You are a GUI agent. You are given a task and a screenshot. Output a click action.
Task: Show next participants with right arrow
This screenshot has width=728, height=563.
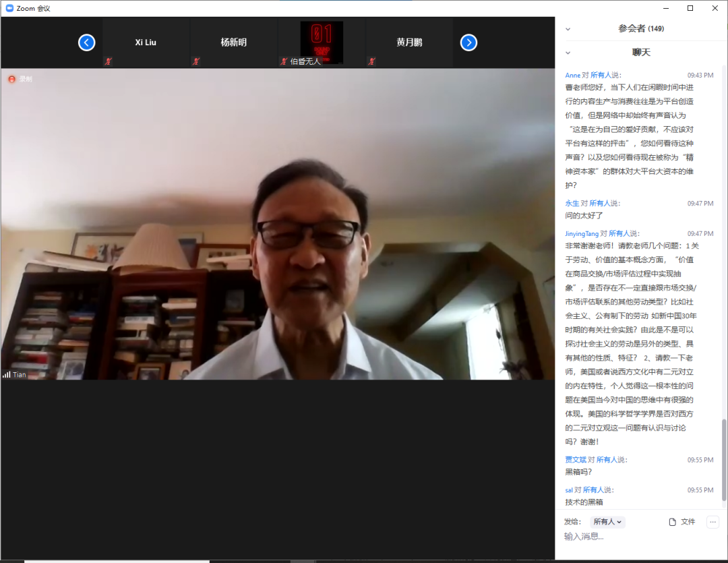(468, 42)
